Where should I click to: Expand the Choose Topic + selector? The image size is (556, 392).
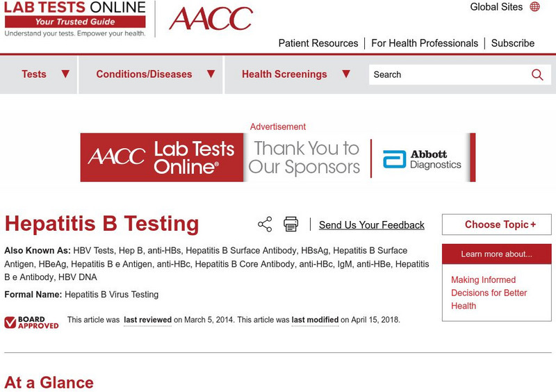[496, 224]
